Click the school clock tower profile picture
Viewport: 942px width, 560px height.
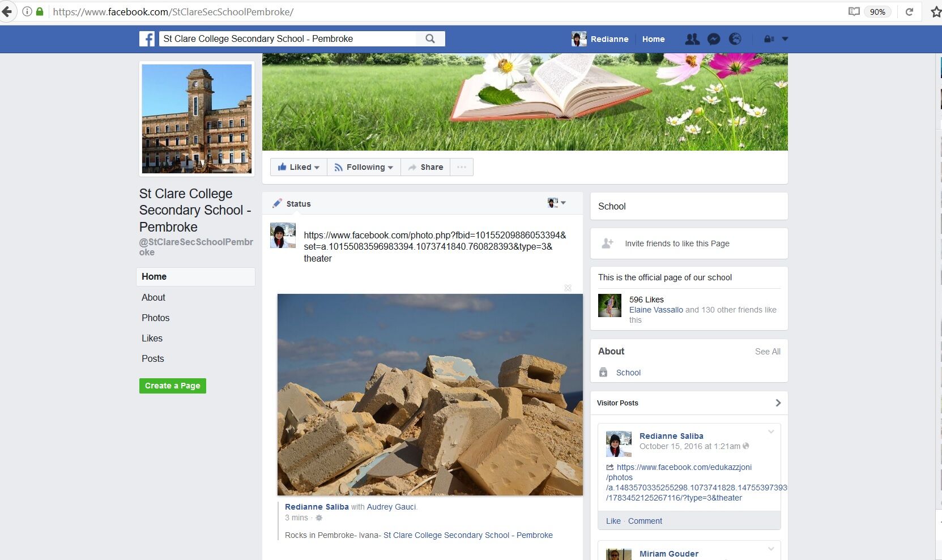coord(197,119)
